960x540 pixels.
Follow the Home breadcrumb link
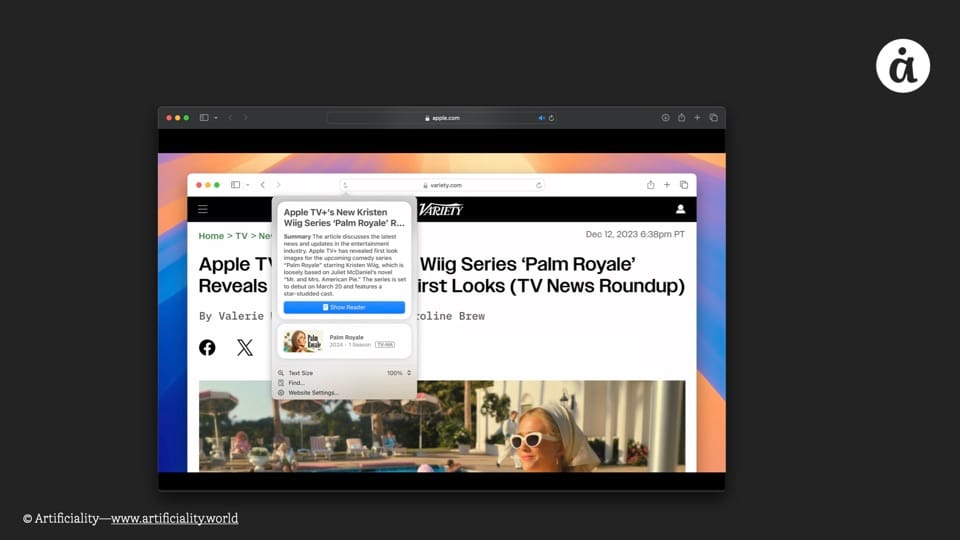[211, 236]
